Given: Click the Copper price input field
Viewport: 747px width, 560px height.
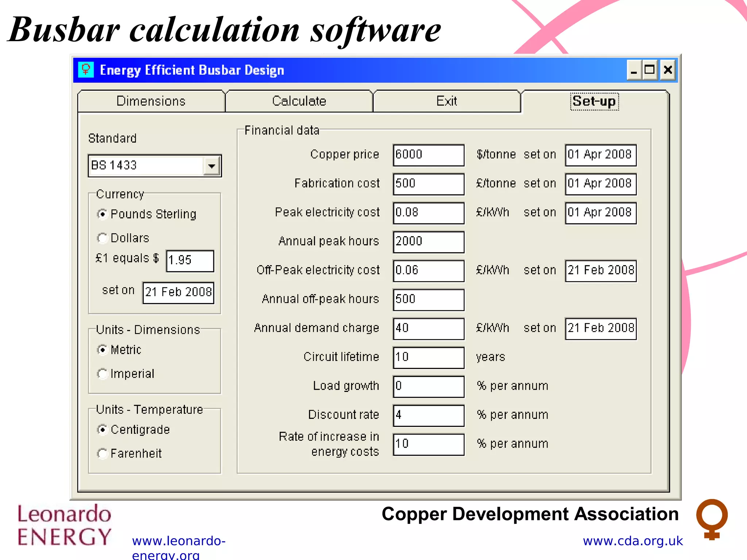Looking at the screenshot, I should point(428,155).
